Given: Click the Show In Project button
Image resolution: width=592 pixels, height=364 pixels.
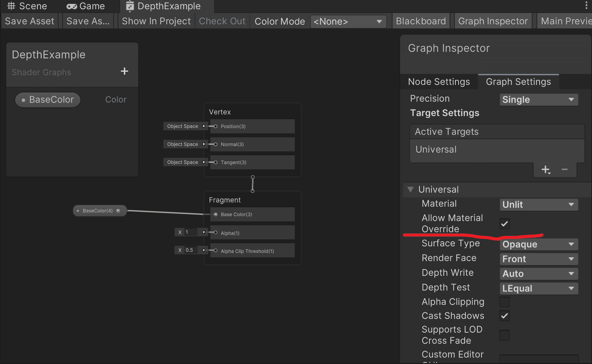Looking at the screenshot, I should point(156,21).
